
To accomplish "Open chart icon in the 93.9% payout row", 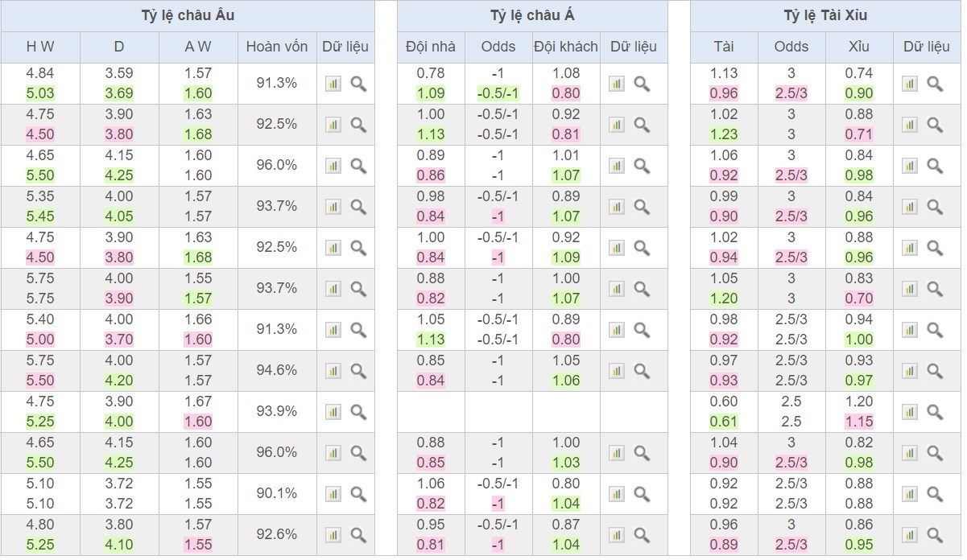I will [333, 412].
